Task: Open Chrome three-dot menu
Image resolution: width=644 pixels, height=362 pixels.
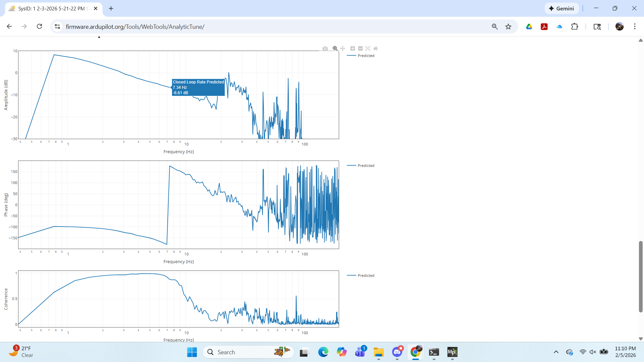Action: coord(635,26)
